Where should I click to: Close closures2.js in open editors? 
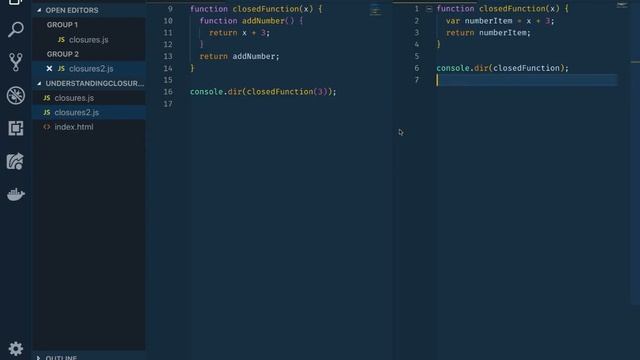tap(49, 69)
